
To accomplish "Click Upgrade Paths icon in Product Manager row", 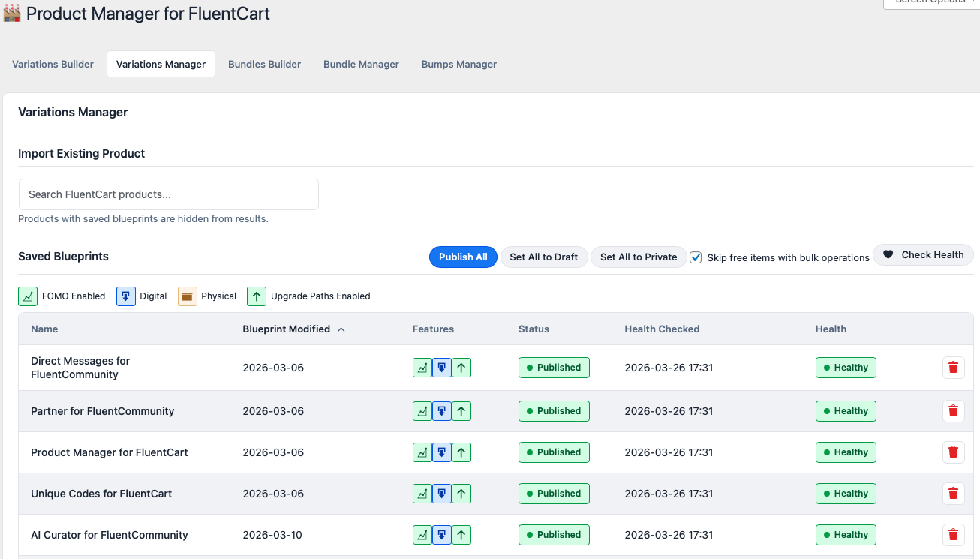I will [461, 452].
